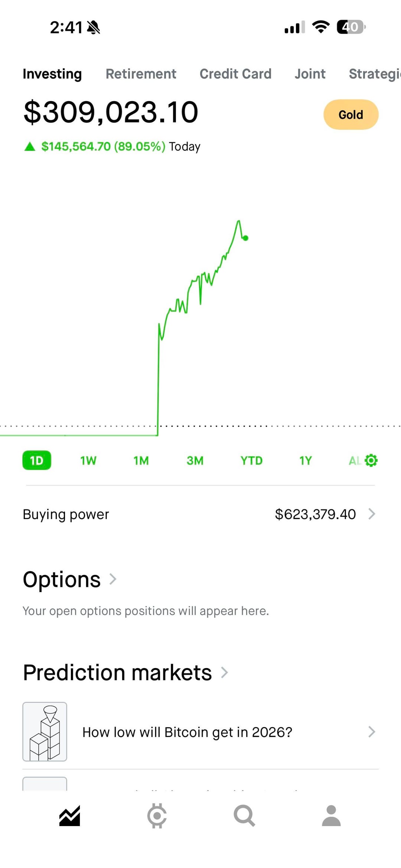Tap the Bitcoin prediction market thumbnail
The width and height of the screenshot is (401, 868).
tap(45, 731)
